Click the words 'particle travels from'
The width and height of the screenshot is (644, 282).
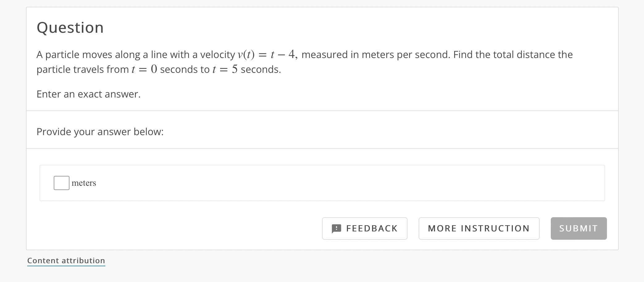[x=83, y=69]
